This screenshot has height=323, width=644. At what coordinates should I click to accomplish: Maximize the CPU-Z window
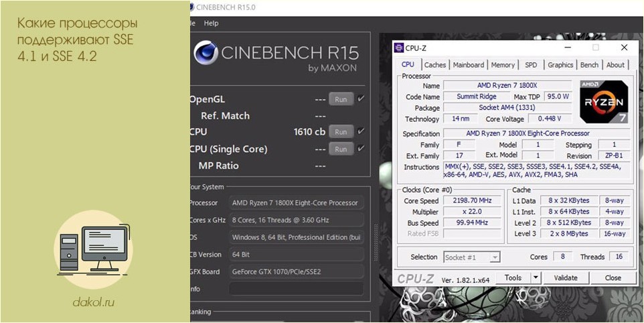(596, 48)
